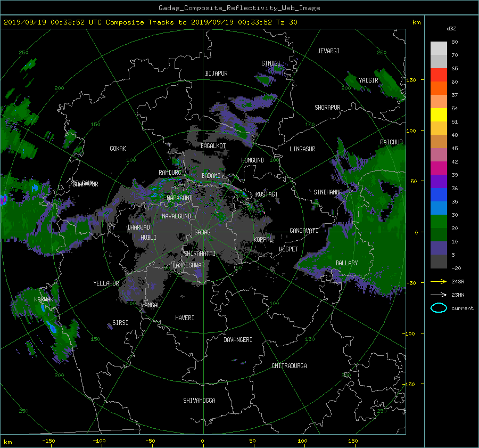This screenshot has height=448, width=479.
Task: Click the white 23MN arrow legend icon
Action: pyautogui.click(x=439, y=295)
